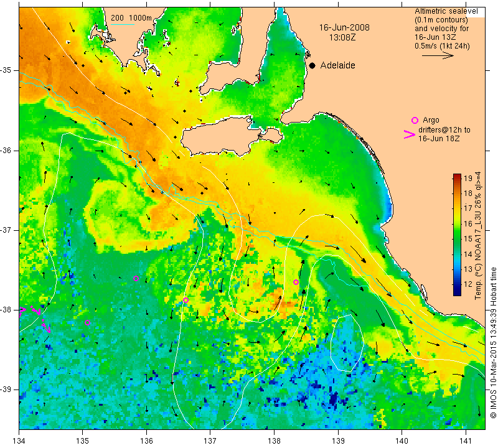Click the 15 tick on the color bar

468,239
